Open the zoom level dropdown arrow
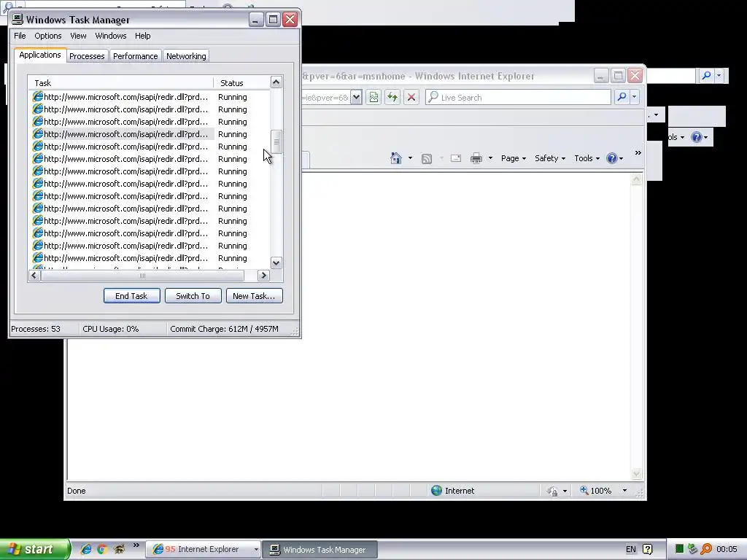Screen dimensions: 747x560 point(624,491)
